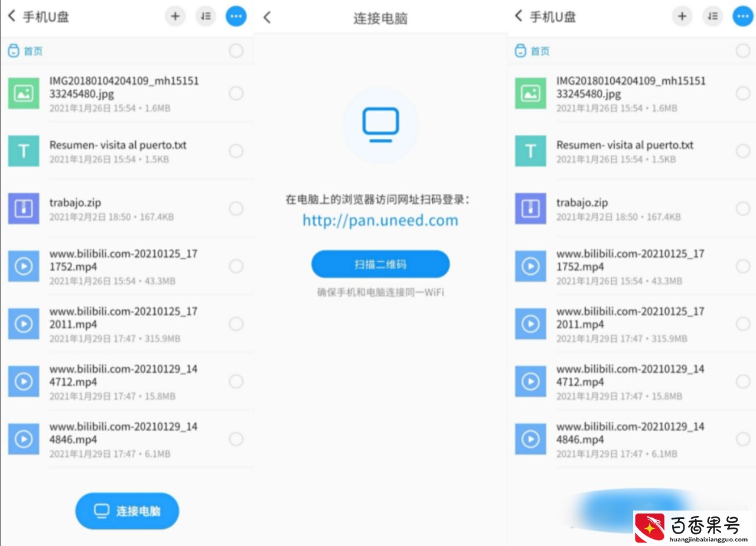Select bilibili 20210125_172011.mp4 radio in left screen
Image resolution: width=756 pixels, height=546 pixels.
coord(236,324)
